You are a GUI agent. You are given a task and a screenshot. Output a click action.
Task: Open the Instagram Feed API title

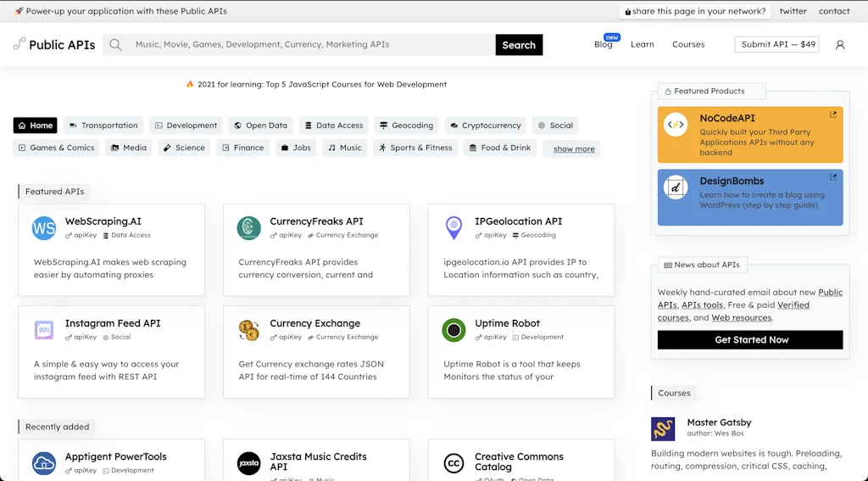(113, 323)
